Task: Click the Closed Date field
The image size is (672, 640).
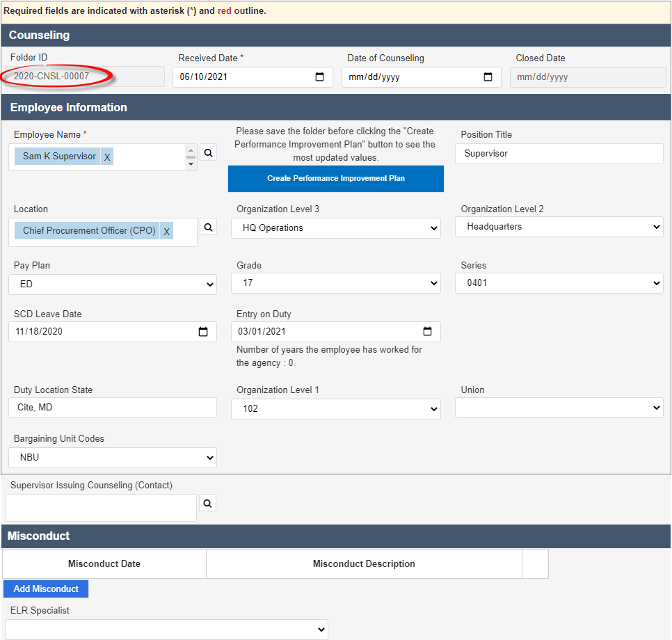Action: pos(588,77)
